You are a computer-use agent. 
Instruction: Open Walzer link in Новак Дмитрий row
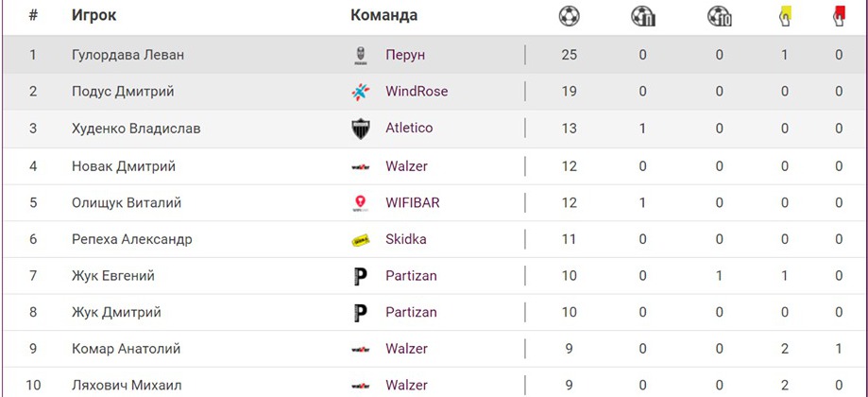click(406, 166)
